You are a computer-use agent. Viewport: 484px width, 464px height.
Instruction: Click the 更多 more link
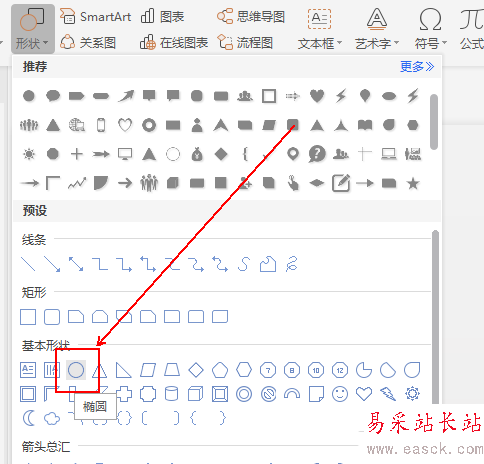[x=417, y=67]
